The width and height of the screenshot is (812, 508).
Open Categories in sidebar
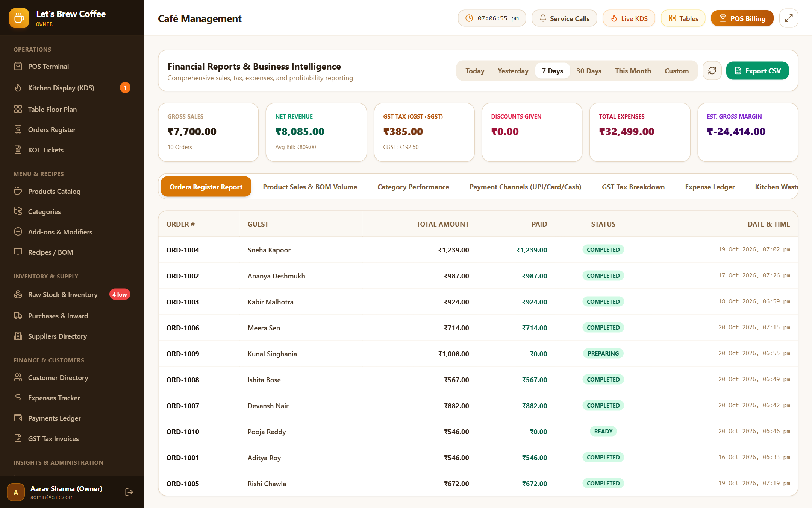(72, 211)
